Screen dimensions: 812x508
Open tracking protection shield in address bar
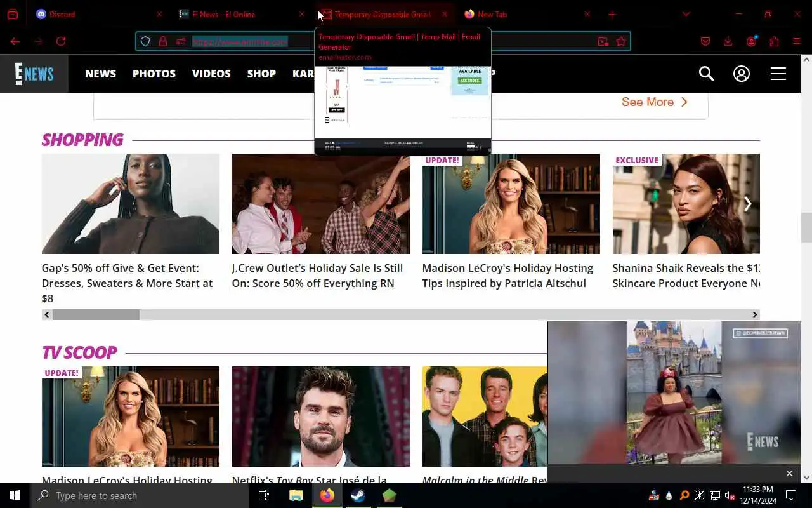pos(145,41)
